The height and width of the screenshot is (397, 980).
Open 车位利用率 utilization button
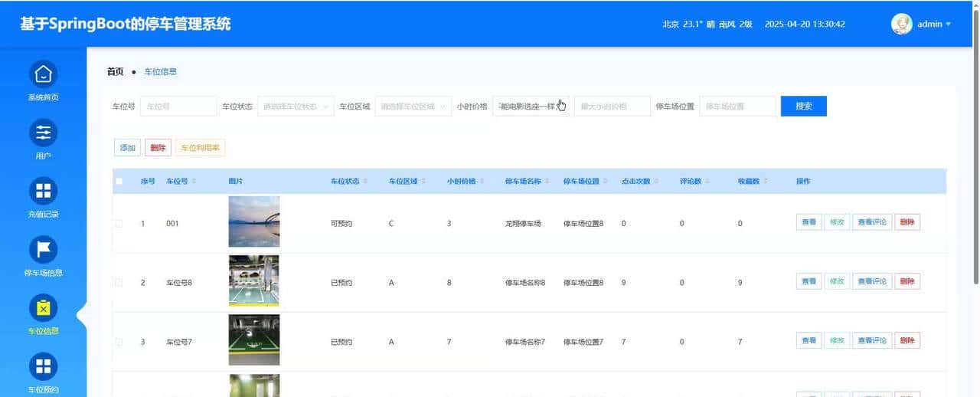click(201, 148)
